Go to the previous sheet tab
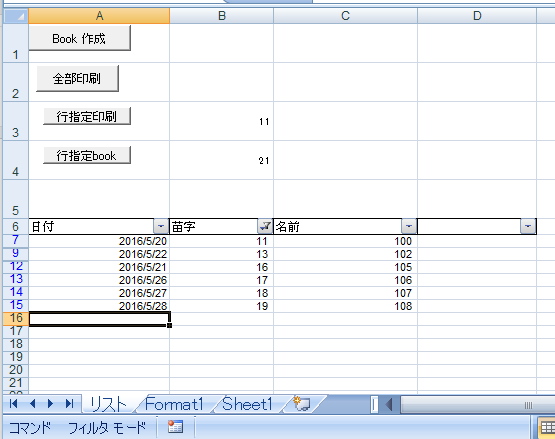 click(x=32, y=404)
